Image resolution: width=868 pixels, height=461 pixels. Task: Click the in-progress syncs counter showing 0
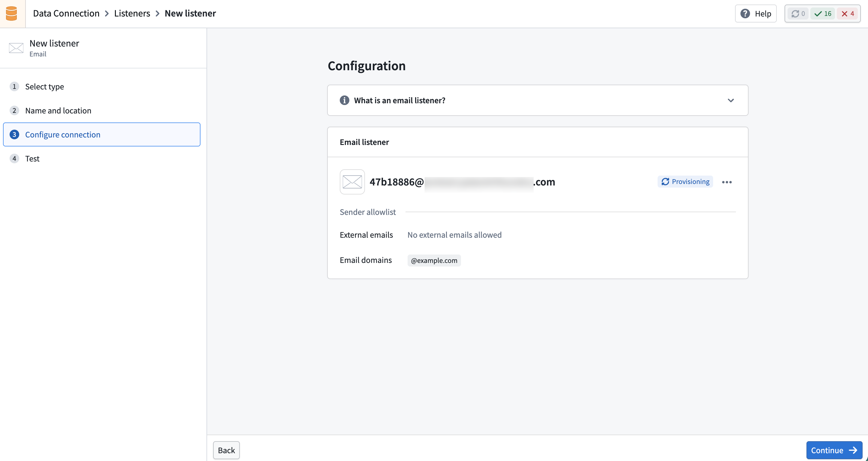pyautogui.click(x=797, y=14)
